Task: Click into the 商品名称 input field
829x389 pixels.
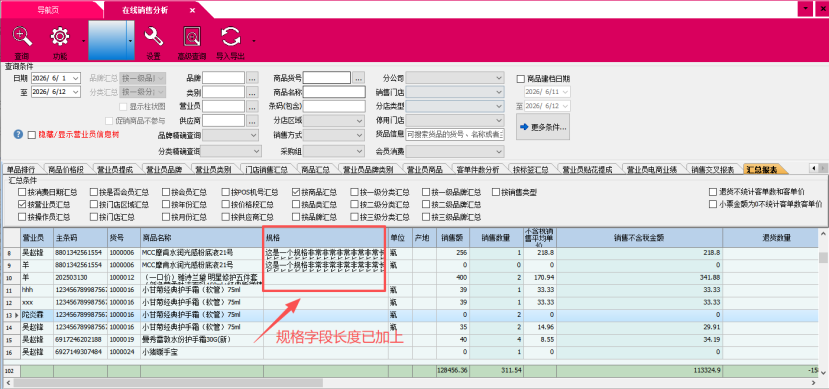Action: click(x=334, y=92)
